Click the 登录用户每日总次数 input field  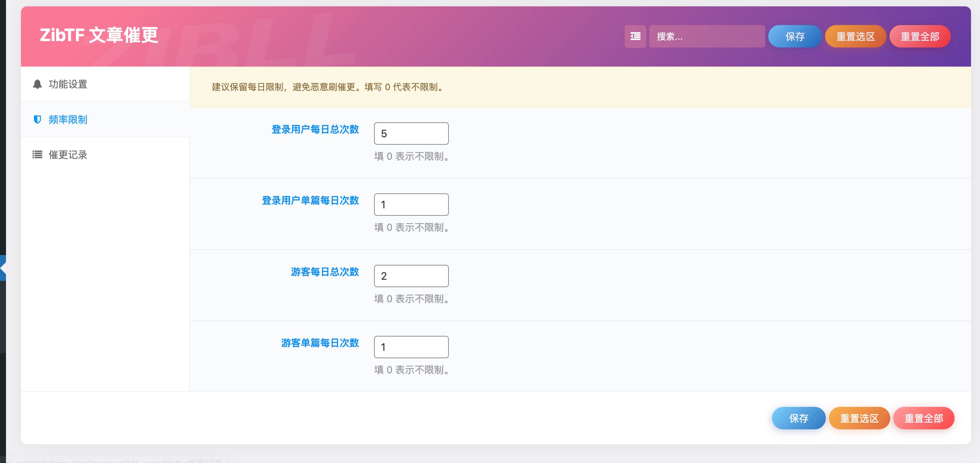tap(411, 133)
